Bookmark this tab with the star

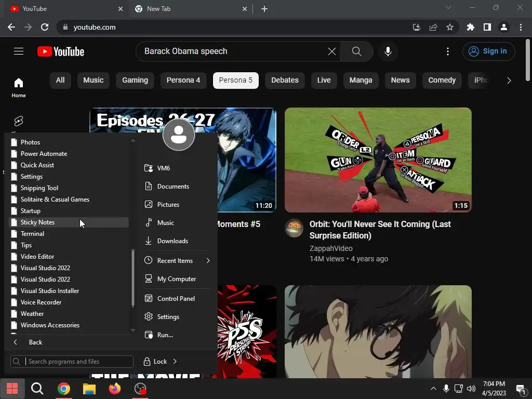point(450,27)
